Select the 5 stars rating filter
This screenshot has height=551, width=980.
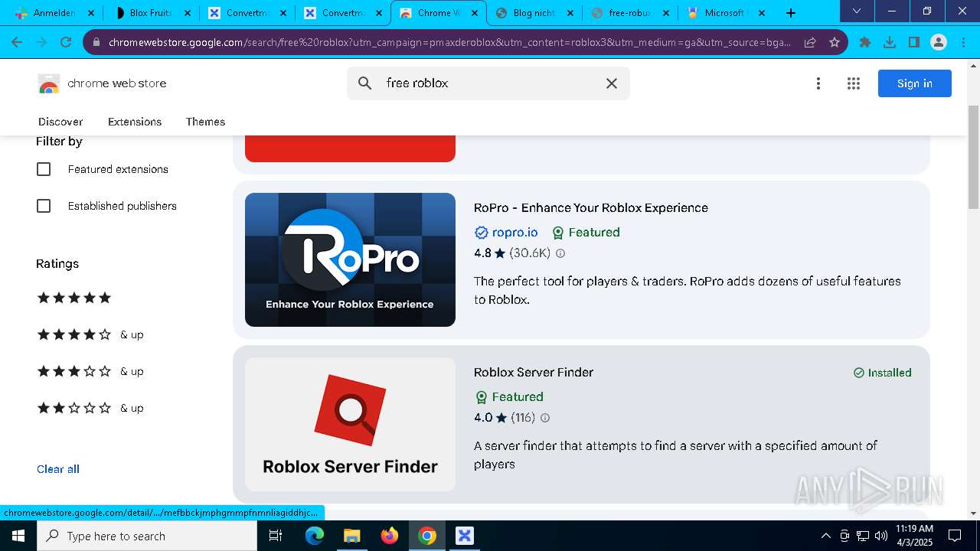point(74,298)
